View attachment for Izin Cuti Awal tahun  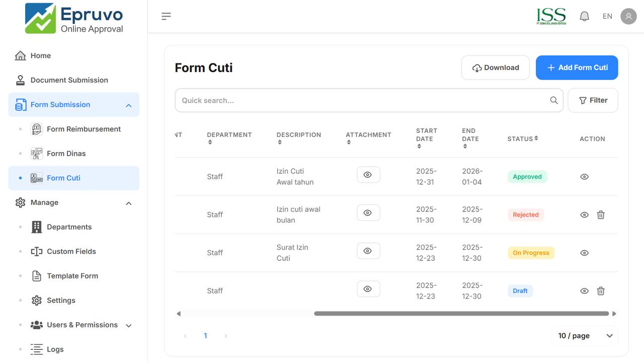click(x=368, y=175)
